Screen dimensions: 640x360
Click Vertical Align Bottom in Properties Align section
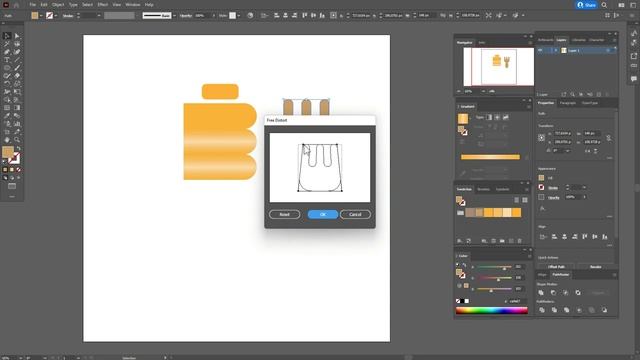coord(605,237)
